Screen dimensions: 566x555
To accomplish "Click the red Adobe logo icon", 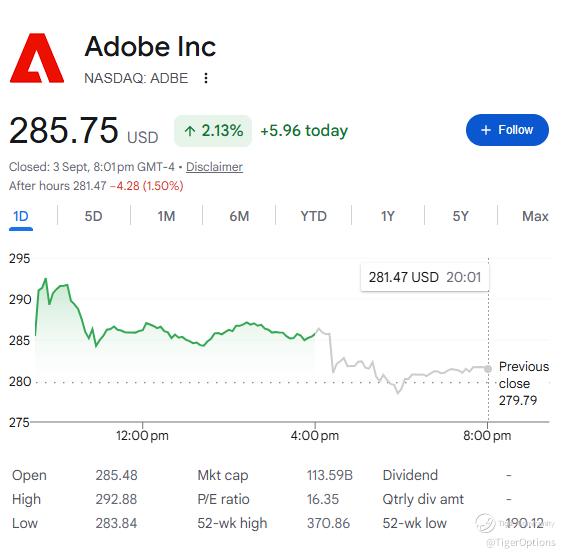I will coord(37,58).
